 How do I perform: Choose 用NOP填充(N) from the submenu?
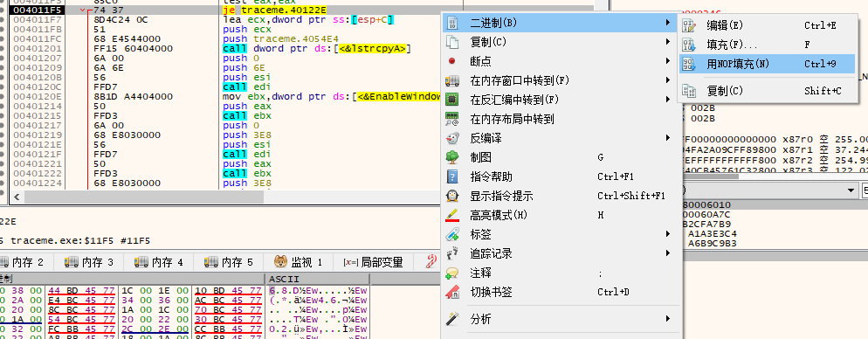coord(768,64)
